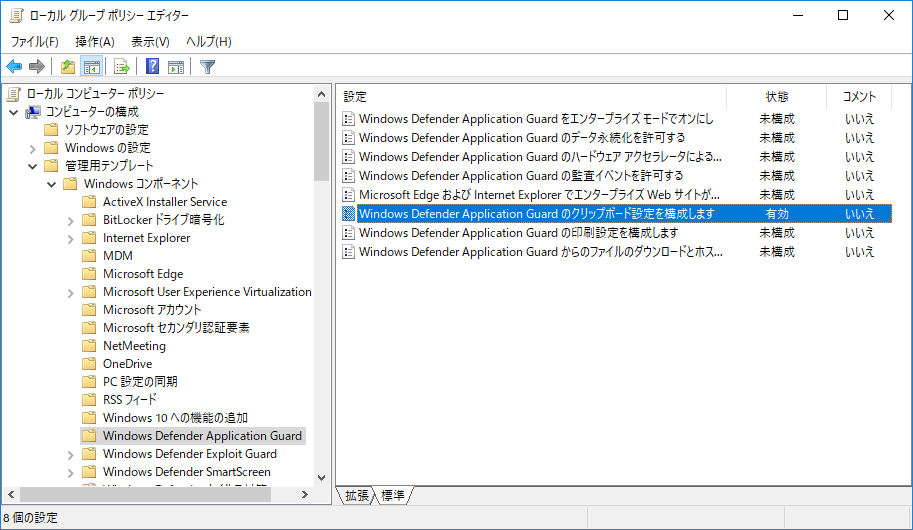The width and height of the screenshot is (913, 530).
Task: Click the policy icon beside 監査イベントを許可する
Action: coord(348,176)
